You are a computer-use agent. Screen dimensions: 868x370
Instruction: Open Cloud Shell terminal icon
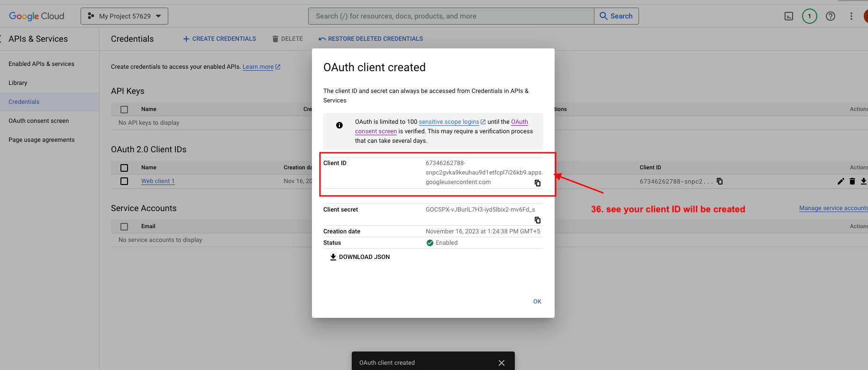tap(789, 16)
